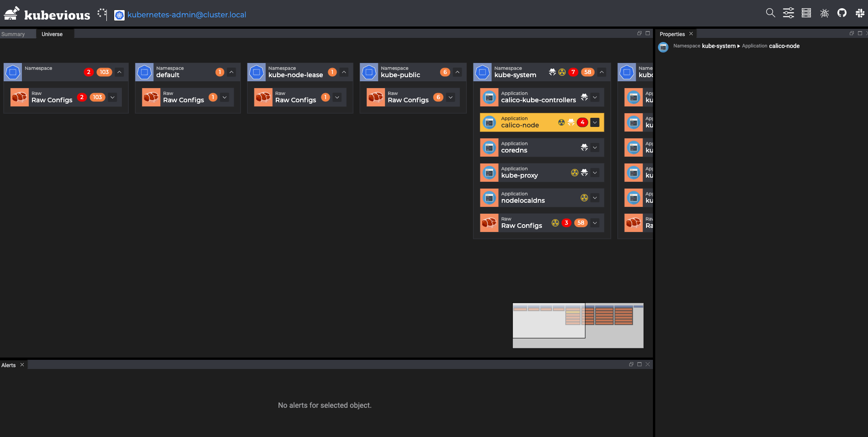The width and height of the screenshot is (868, 437).
Task: Click the "No alerts for selected object." message
Action: (325, 405)
